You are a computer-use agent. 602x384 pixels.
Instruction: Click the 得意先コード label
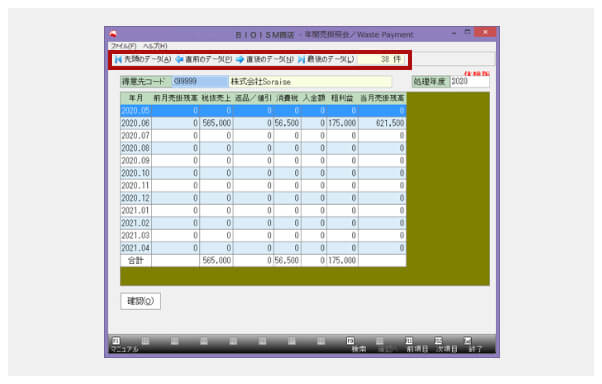145,81
